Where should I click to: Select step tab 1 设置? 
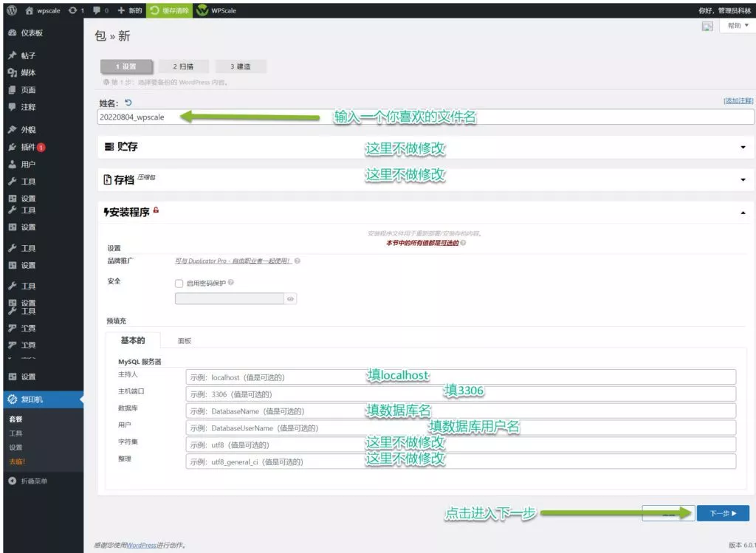pos(126,66)
